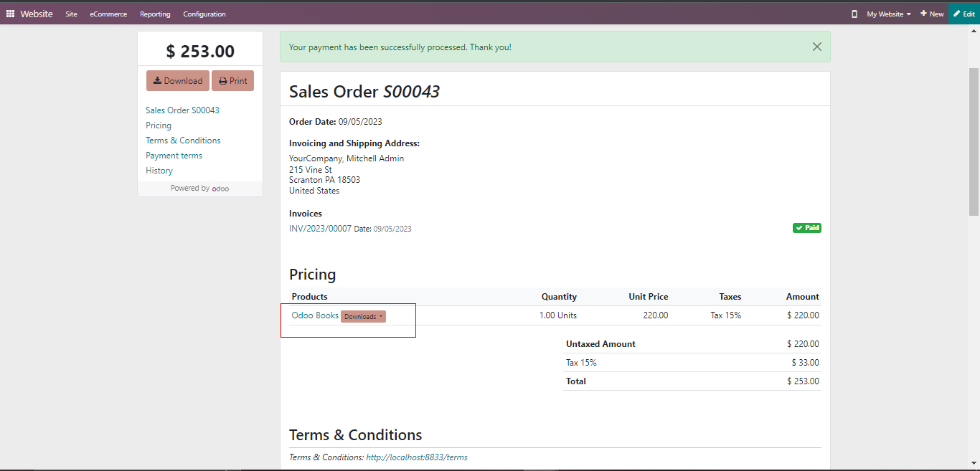Create new content with the + New button
Viewport: 980px width, 471px height.
pyautogui.click(x=932, y=14)
